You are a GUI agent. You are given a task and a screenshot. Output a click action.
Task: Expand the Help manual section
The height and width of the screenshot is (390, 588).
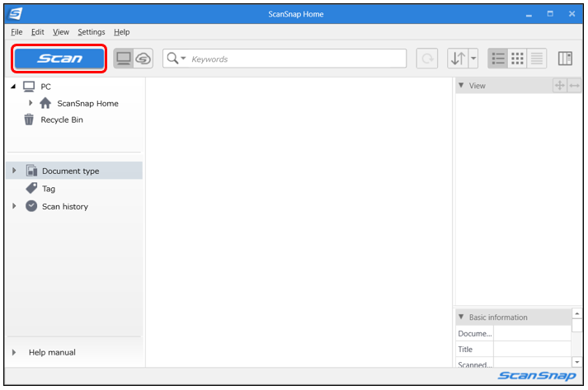14,352
